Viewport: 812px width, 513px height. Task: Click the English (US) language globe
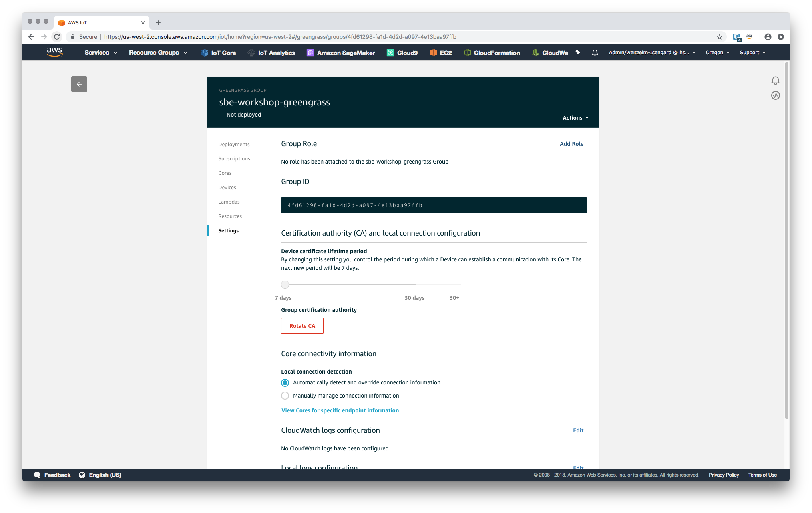pyautogui.click(x=82, y=475)
